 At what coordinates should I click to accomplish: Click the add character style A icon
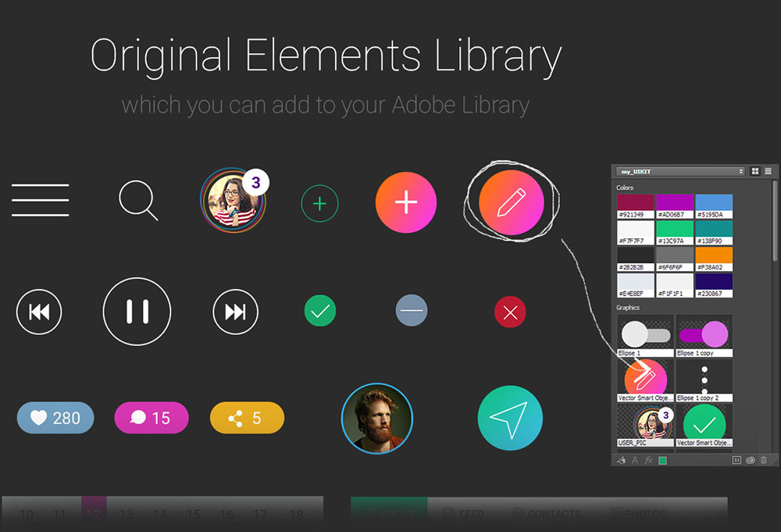coord(634,460)
